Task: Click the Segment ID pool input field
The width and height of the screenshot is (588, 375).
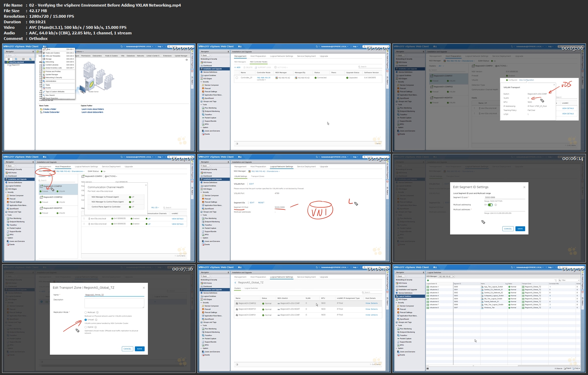Action: pyautogui.click(x=504, y=198)
